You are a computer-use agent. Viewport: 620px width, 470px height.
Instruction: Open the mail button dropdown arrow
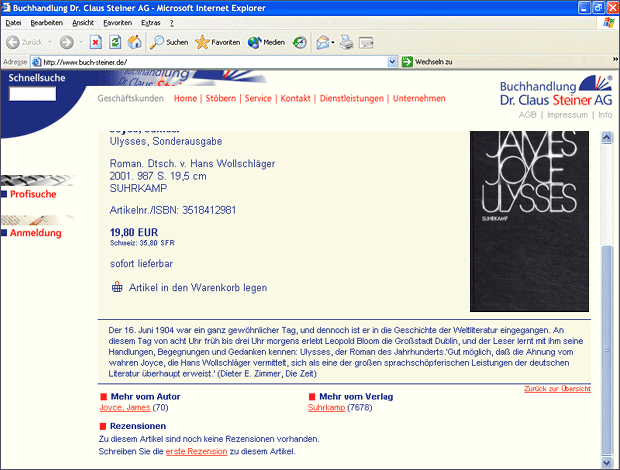click(x=333, y=42)
